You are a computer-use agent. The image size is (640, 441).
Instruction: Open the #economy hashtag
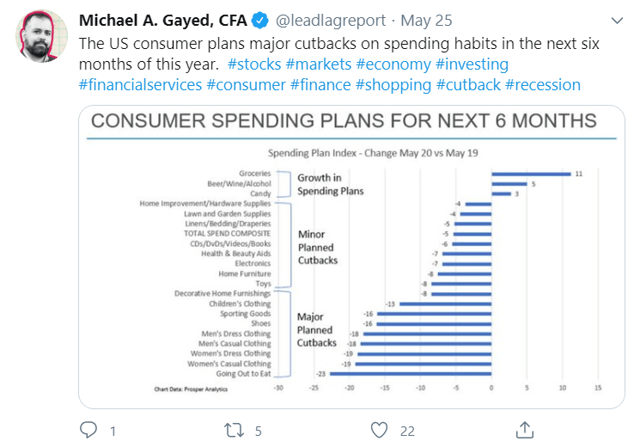393,65
